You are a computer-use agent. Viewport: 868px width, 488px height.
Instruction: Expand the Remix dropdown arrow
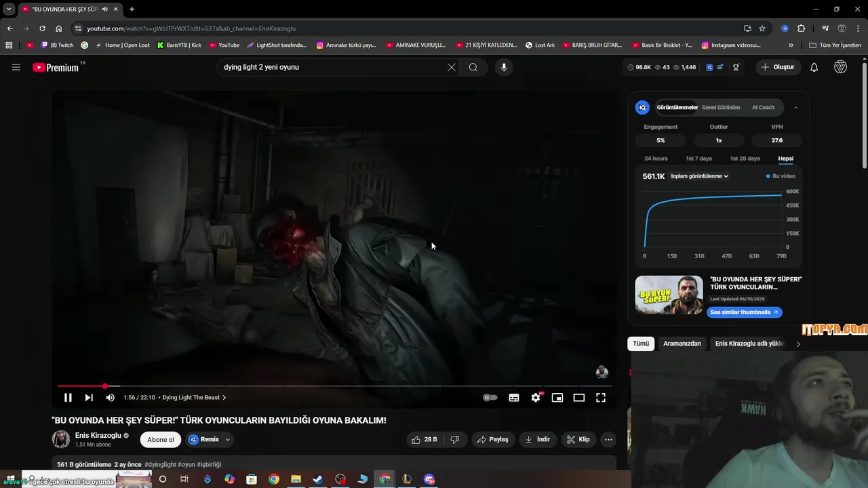[x=228, y=439]
